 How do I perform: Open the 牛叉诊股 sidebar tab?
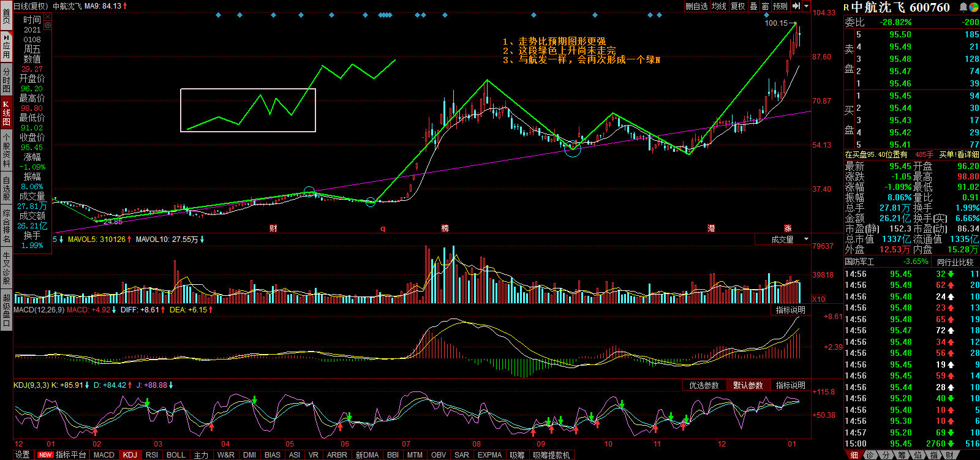(x=6, y=268)
